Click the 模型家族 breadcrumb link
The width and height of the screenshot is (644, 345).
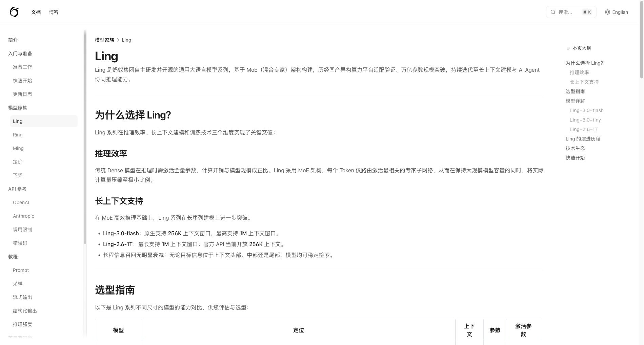coord(104,40)
